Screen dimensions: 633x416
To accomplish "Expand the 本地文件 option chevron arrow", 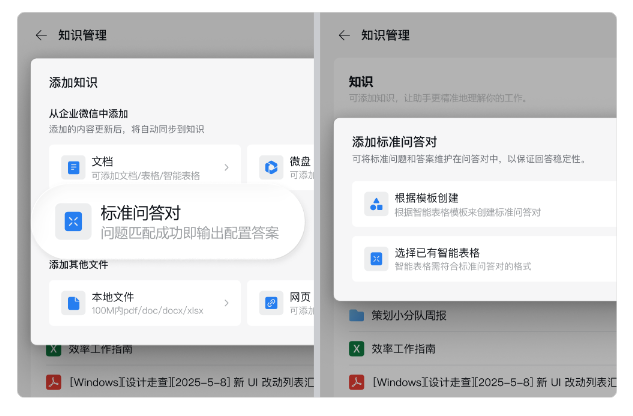I will click(226, 303).
